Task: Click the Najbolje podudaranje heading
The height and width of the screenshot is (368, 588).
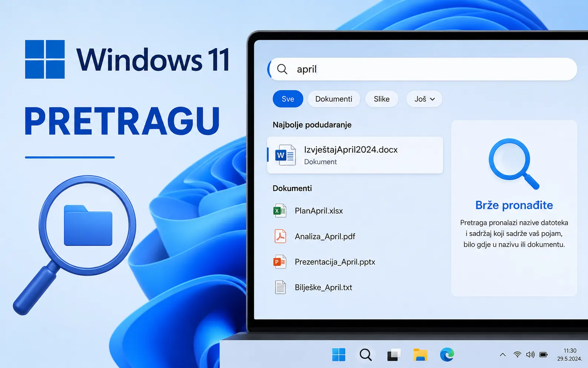Action: pyautogui.click(x=312, y=125)
